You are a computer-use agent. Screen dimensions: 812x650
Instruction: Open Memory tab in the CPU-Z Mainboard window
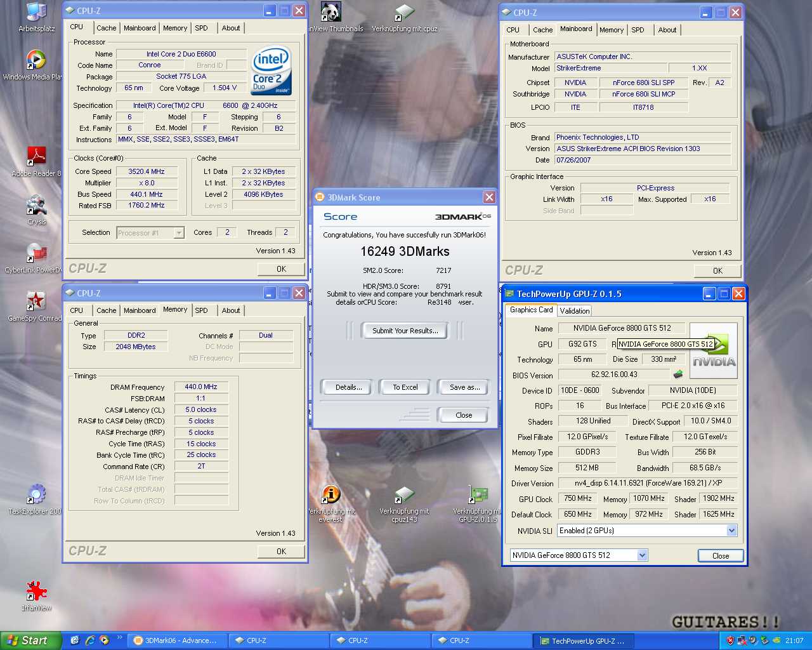tap(612, 30)
